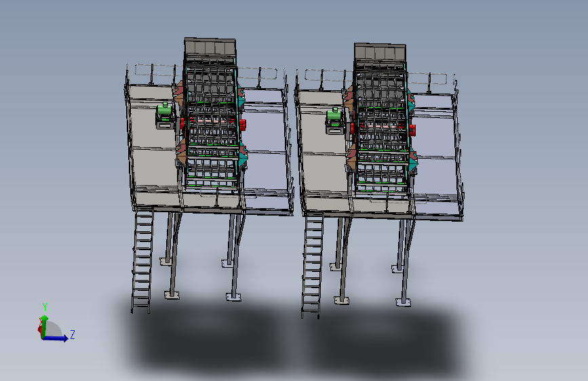This screenshot has width=588, height=381.
Task: Select the red bearing housing on left unit's right side
Action: [242, 124]
